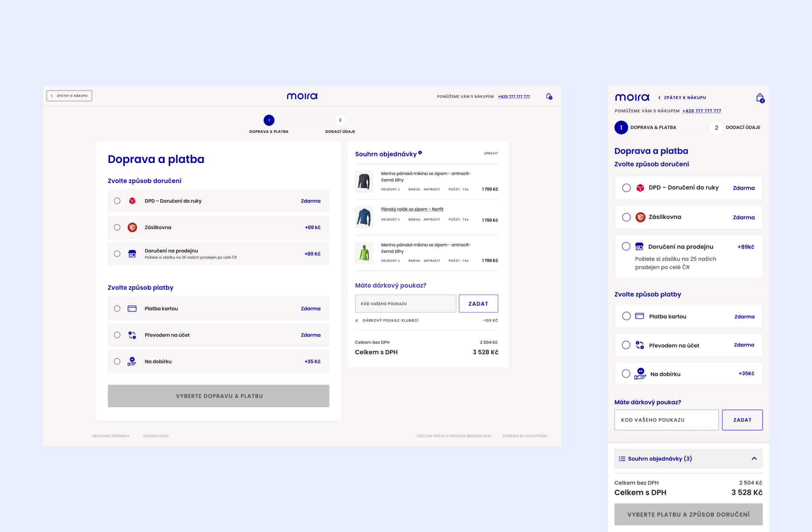Remove the Klubácí gift voucher via the X
The height and width of the screenshot is (532, 812).
356,320
